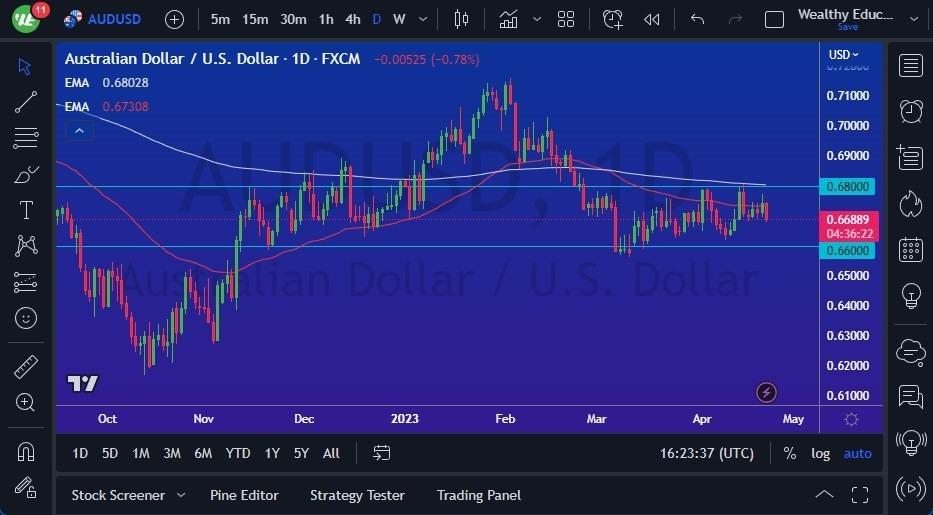The width and height of the screenshot is (933, 515).
Task: Open the Wealthy Educ... layout name
Action: 845,15
